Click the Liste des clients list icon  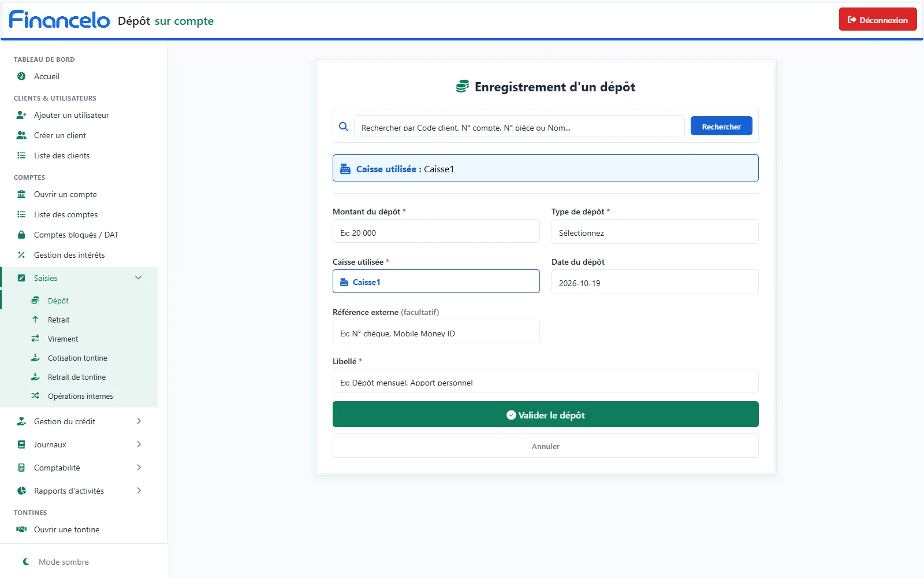point(21,155)
